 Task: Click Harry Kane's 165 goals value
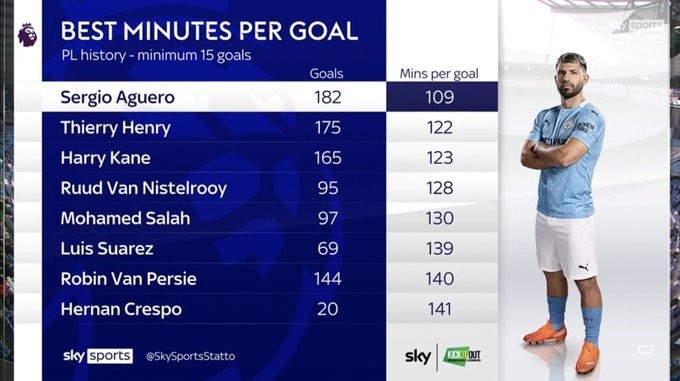pos(328,158)
